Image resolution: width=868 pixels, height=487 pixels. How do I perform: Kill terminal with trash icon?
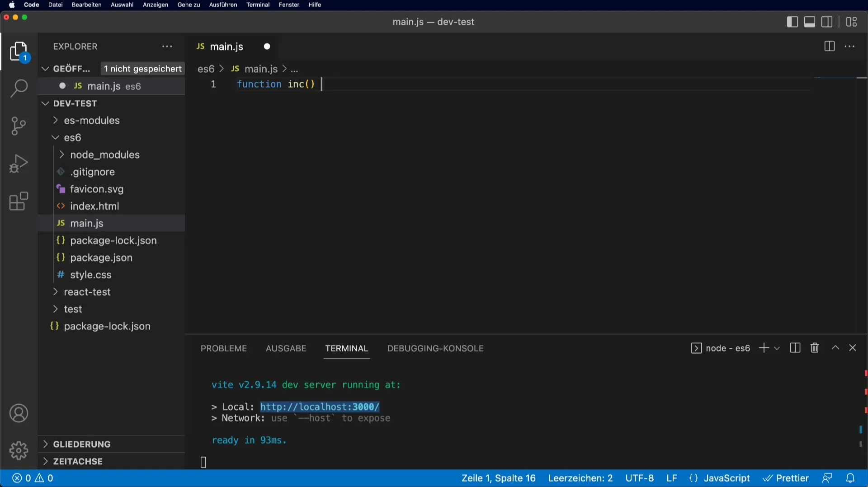tap(815, 348)
